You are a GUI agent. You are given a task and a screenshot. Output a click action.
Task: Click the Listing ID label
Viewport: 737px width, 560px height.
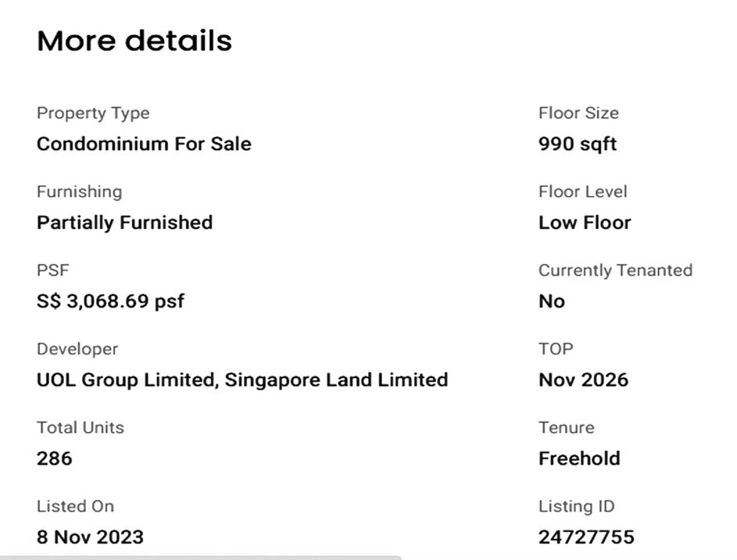click(577, 506)
